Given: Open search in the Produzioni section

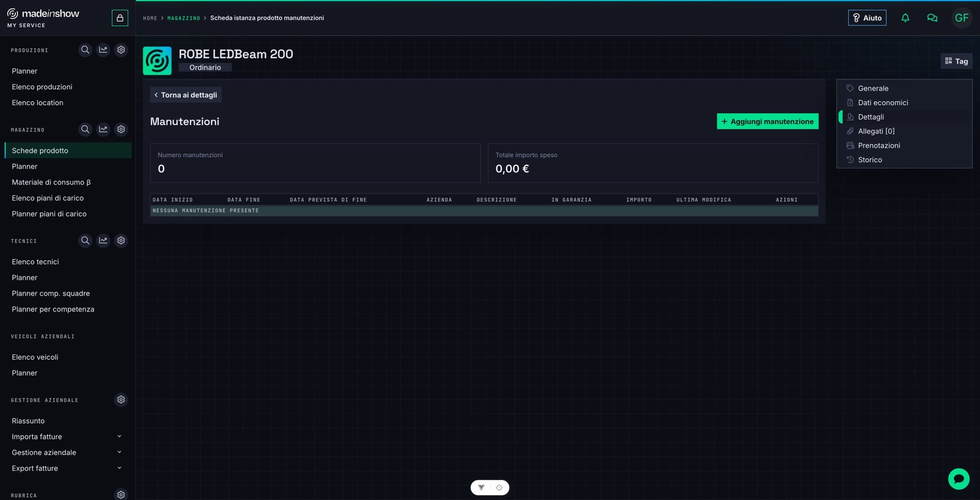Looking at the screenshot, I should click(x=85, y=50).
